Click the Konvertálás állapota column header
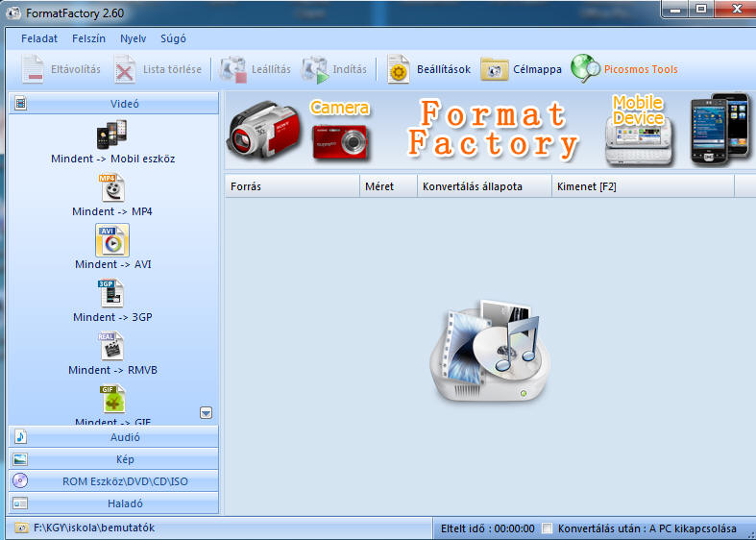The width and height of the screenshot is (756, 540). click(x=484, y=186)
